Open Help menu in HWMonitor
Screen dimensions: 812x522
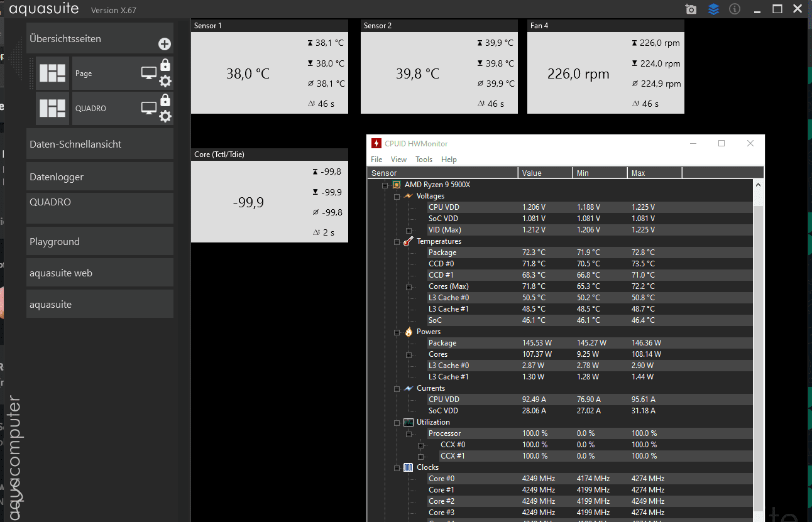(x=449, y=160)
